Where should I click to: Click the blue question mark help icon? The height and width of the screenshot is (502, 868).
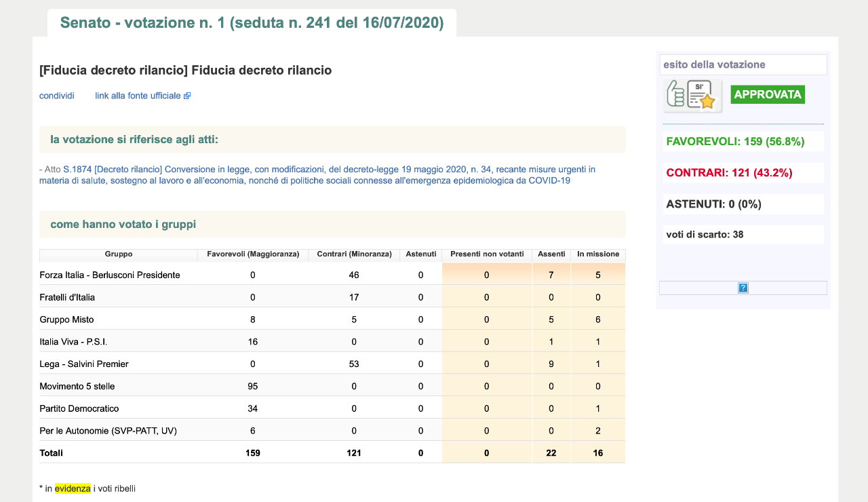pyautogui.click(x=743, y=288)
